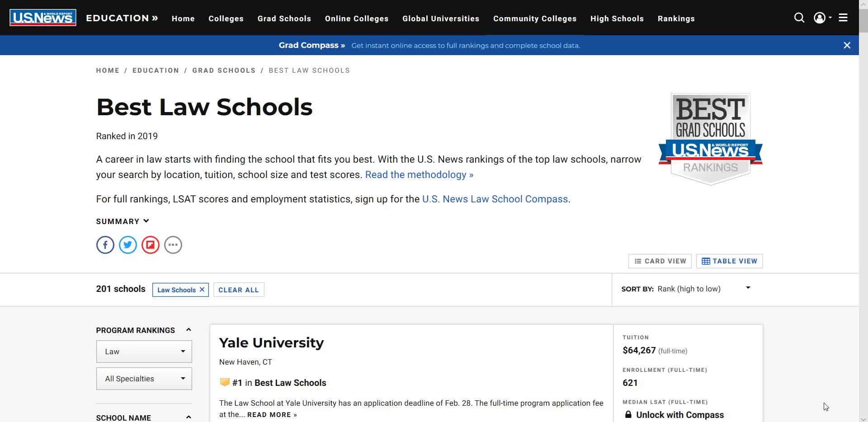Switch to Table View
868x422 pixels.
(730, 261)
